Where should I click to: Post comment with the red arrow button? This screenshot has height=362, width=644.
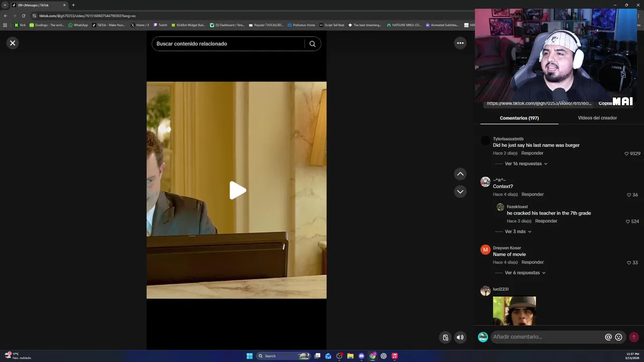634,337
